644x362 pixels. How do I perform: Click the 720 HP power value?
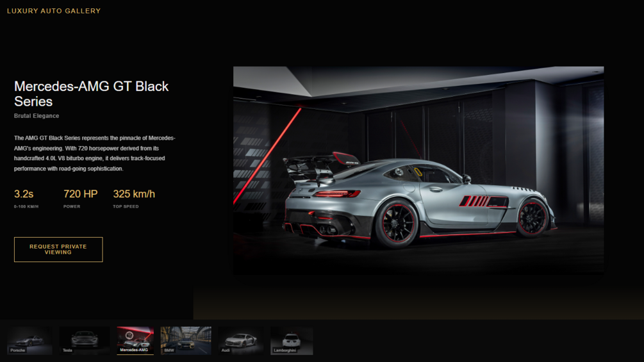tap(81, 193)
